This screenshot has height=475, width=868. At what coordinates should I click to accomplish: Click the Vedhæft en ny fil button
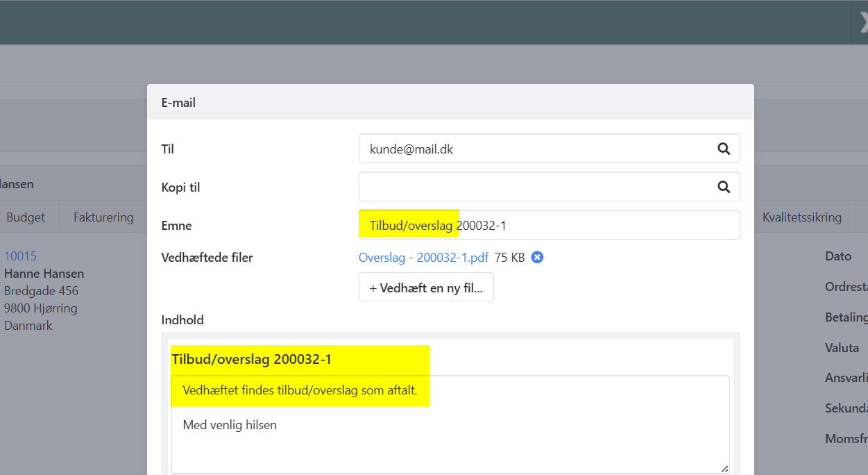pyautogui.click(x=426, y=287)
